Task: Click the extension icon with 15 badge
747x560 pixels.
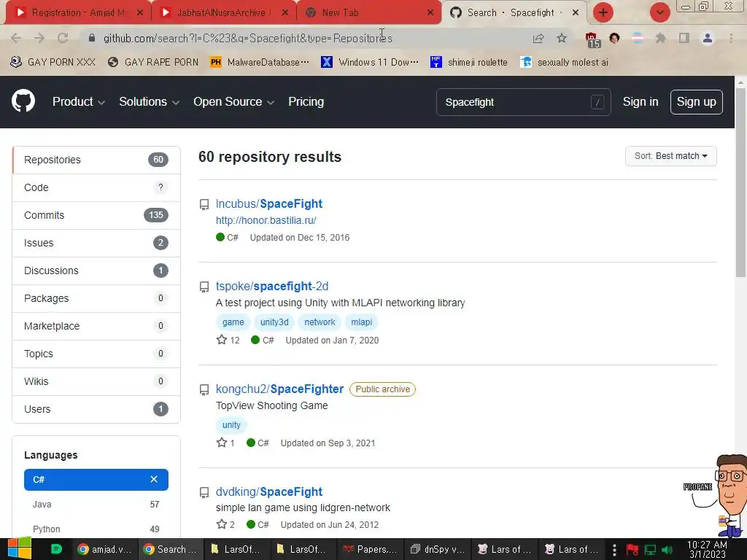Action: 592,39
